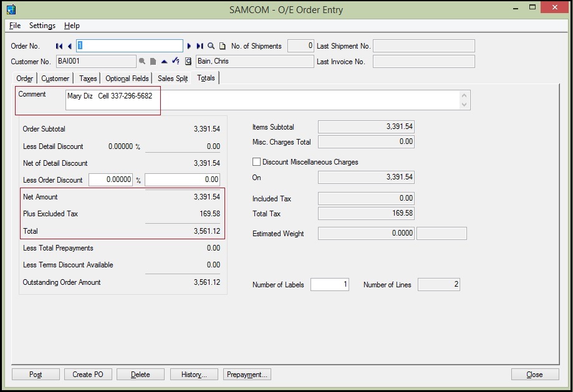
Task: Click the No. of Shipments field
Action: (301, 46)
